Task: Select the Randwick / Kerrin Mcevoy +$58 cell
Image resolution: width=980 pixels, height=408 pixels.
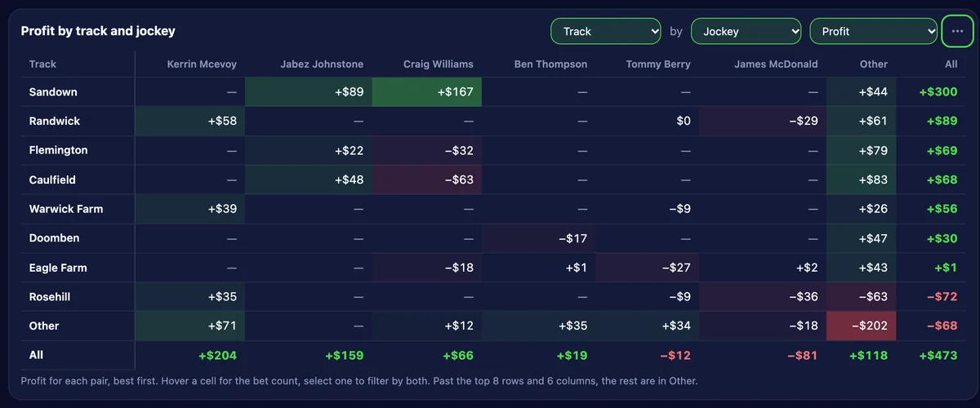Action: click(190, 121)
